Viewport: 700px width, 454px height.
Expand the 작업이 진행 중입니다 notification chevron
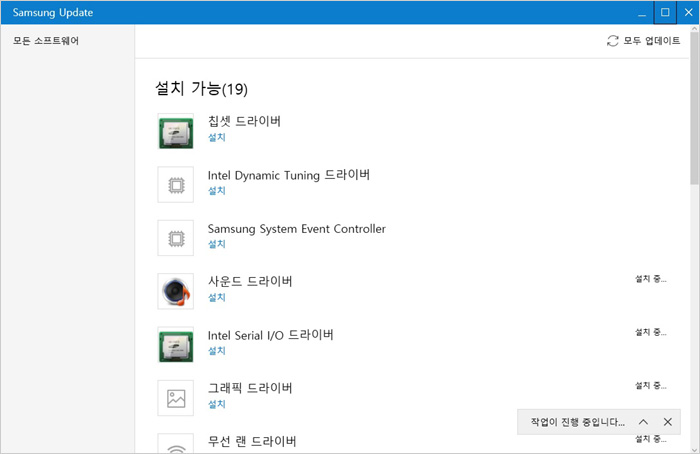(643, 422)
